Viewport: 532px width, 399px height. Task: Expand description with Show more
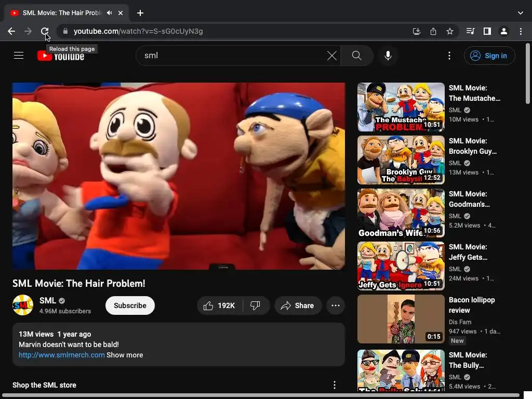(x=125, y=355)
